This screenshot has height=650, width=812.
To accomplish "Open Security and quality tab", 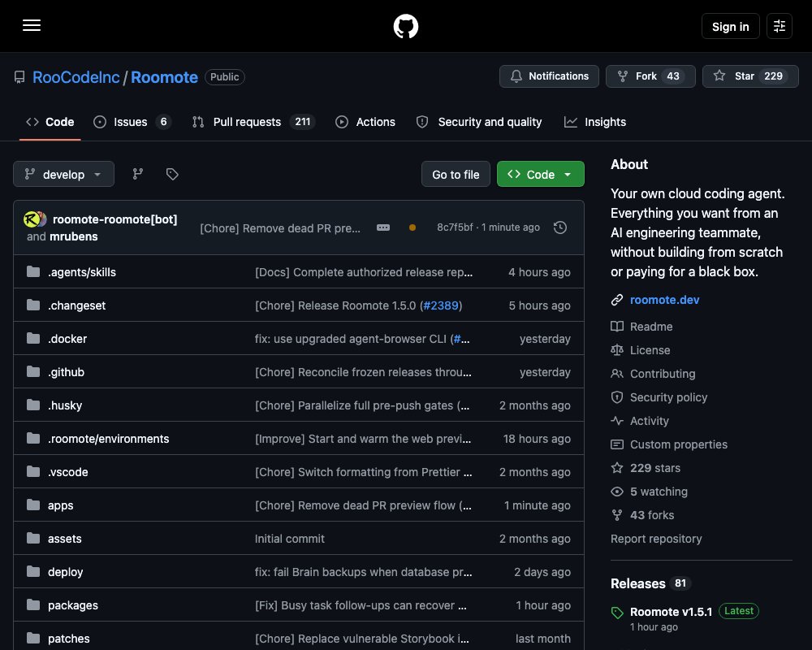I will click(479, 122).
